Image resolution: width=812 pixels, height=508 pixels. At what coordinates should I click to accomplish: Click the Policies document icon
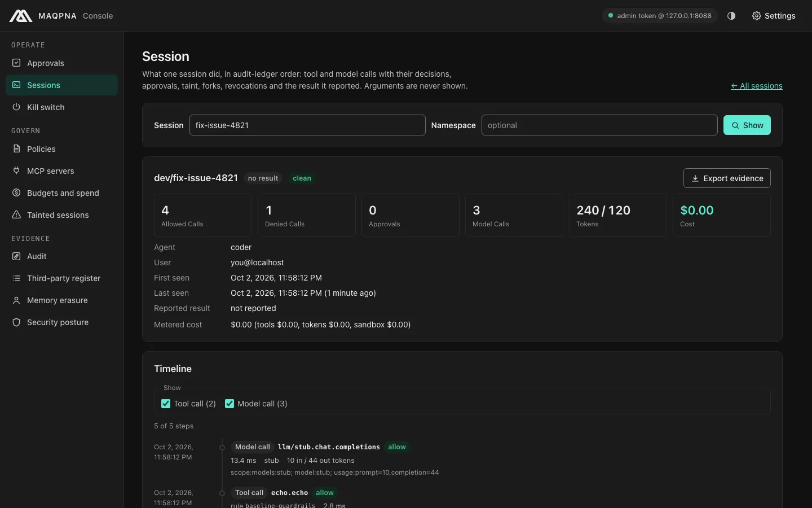[16, 148]
